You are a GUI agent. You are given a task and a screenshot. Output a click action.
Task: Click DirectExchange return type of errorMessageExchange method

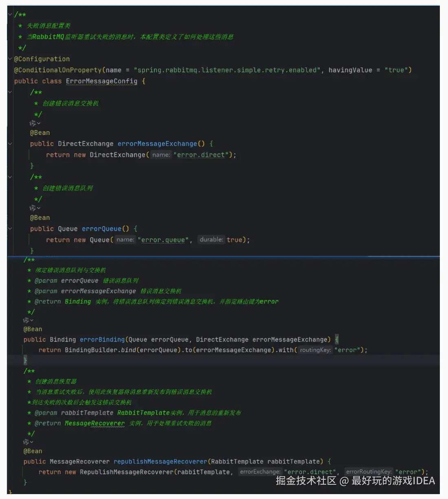[x=86, y=144]
